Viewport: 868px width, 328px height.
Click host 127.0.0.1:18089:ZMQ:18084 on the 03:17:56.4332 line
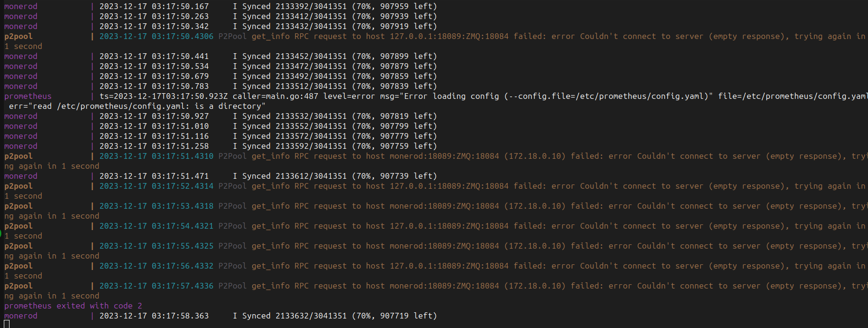pyautogui.click(x=449, y=266)
